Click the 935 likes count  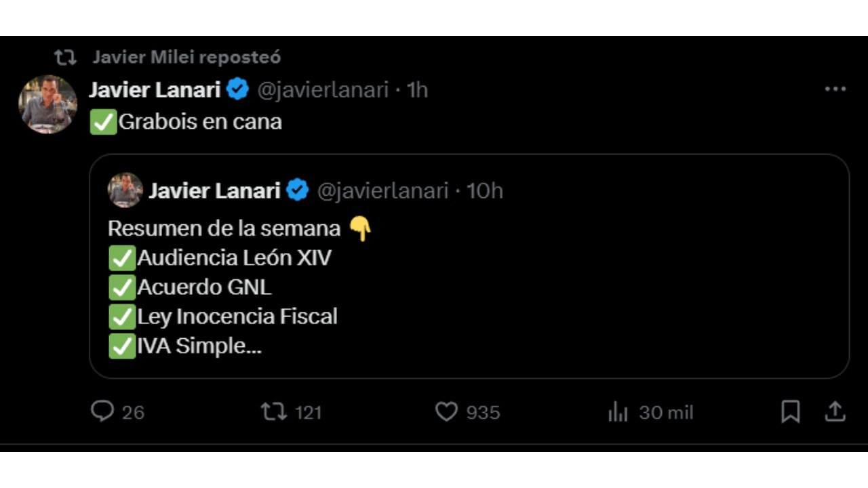pos(483,412)
